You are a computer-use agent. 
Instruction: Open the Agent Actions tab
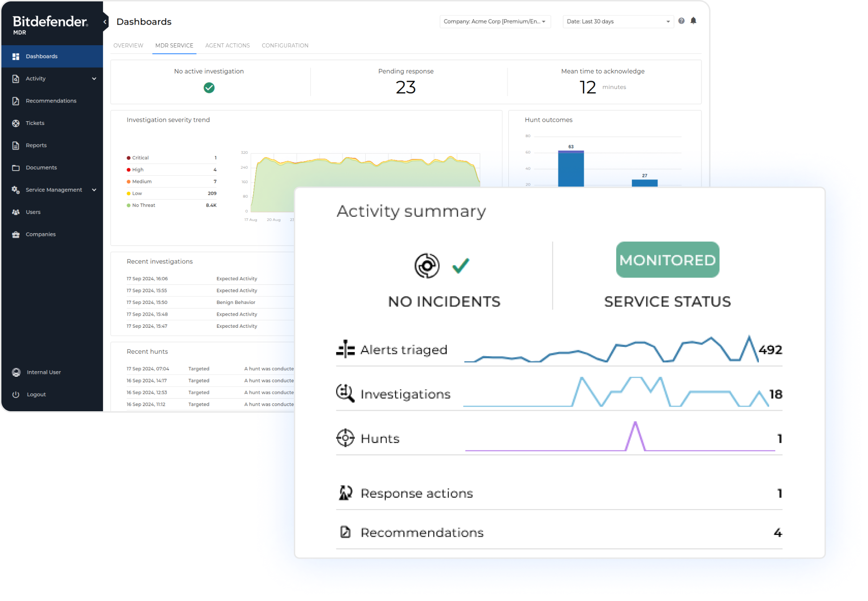point(227,45)
